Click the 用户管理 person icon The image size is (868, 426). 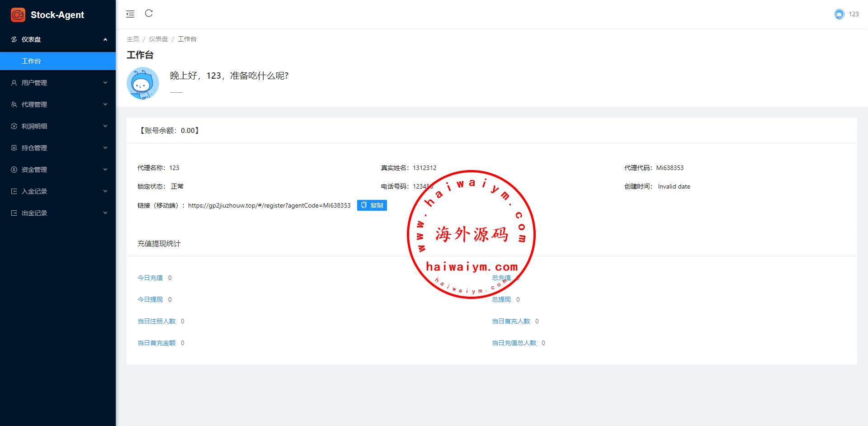(14, 83)
